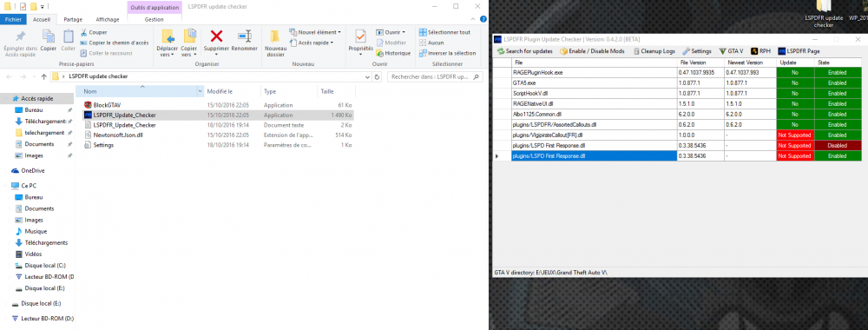The height and width of the screenshot is (330, 868).
Task: Click Sélectionner tout
Action: coord(444,32)
